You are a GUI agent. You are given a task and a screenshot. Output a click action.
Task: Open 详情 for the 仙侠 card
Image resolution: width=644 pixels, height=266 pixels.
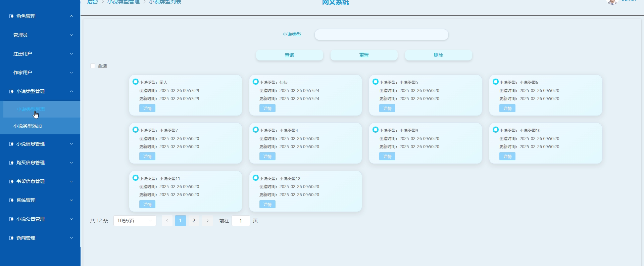267,108
